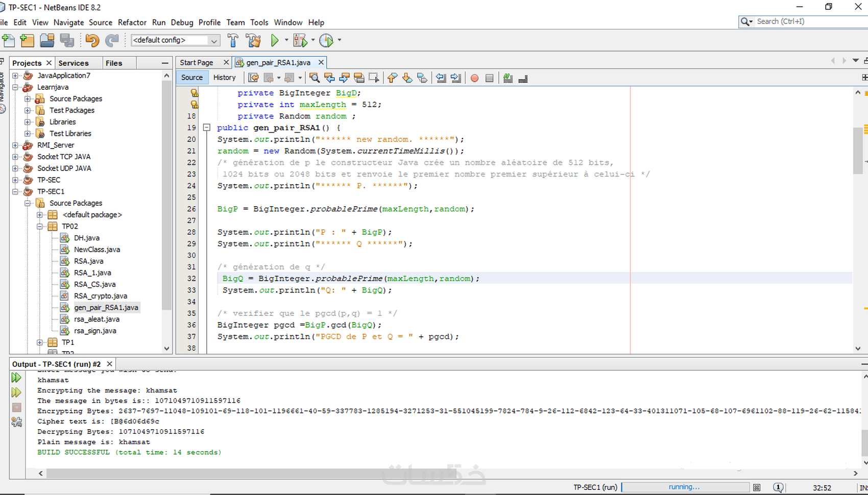Click the second Re-run icon in Output panel
Viewport: 868px width, 495px height.
tap(16, 392)
